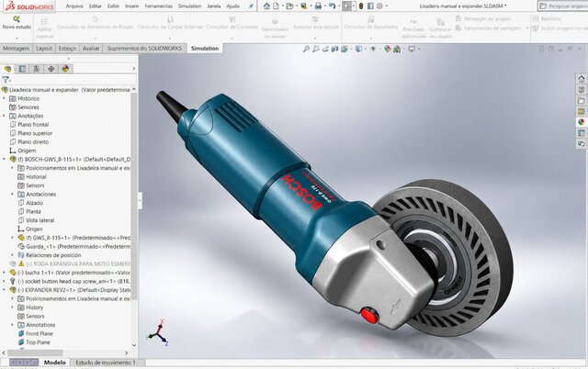Screen dimensions: 588x369
Task: Activate the Select cursor tool
Action: (347, 6)
